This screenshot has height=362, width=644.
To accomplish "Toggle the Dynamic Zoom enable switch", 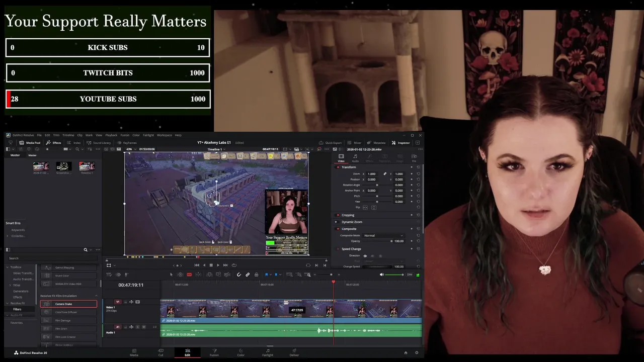I will click(x=337, y=222).
